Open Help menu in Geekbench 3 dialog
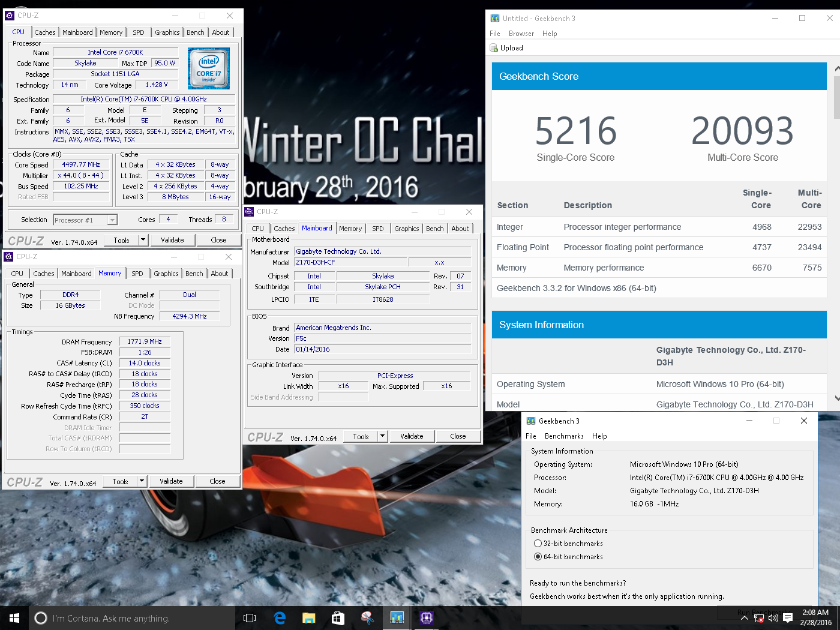 pyautogui.click(x=599, y=436)
